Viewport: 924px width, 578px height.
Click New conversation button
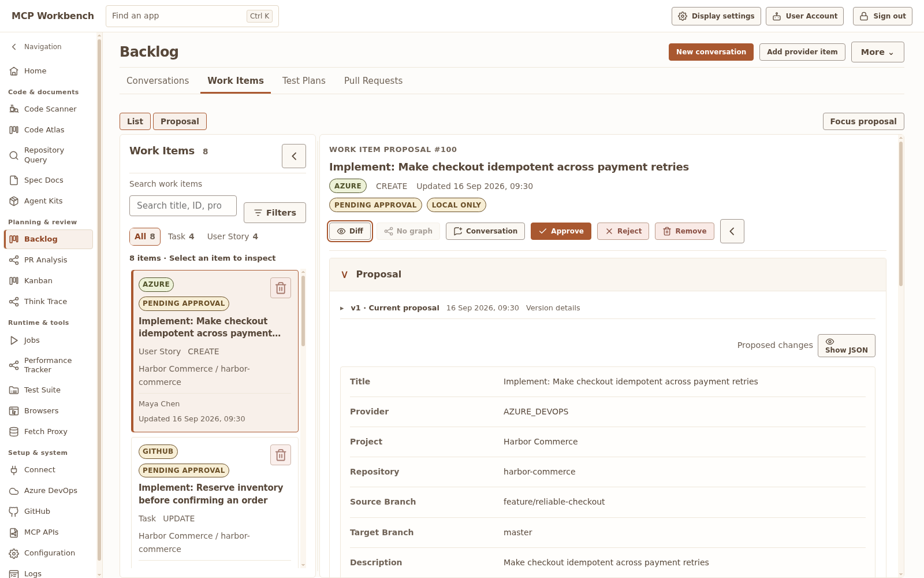click(x=711, y=52)
